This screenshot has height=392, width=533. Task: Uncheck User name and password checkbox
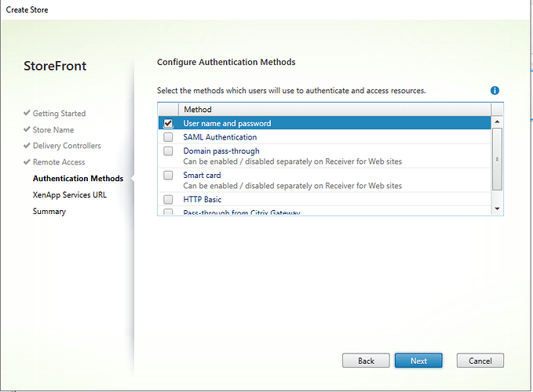[x=168, y=124]
